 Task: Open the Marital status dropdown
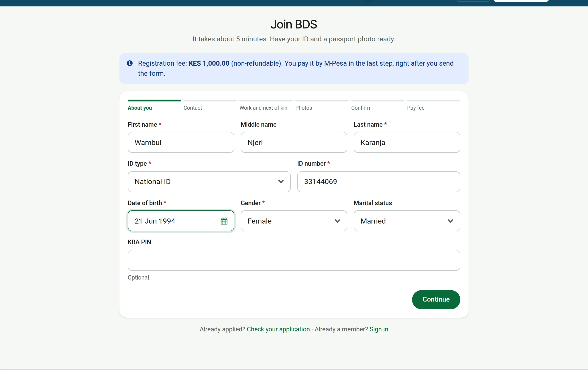407,221
